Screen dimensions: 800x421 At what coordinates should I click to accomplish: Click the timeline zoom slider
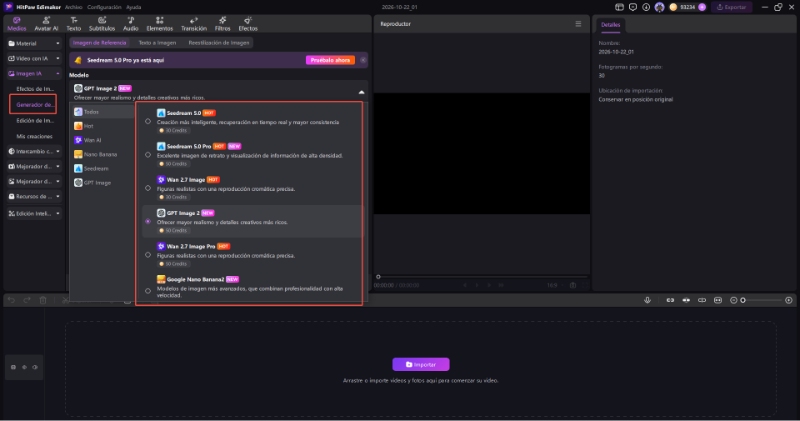(x=763, y=300)
